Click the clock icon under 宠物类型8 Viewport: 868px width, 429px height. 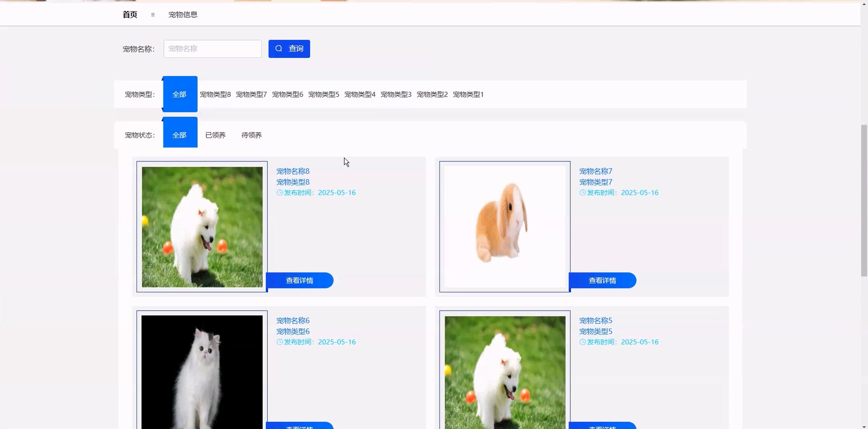[x=280, y=193]
